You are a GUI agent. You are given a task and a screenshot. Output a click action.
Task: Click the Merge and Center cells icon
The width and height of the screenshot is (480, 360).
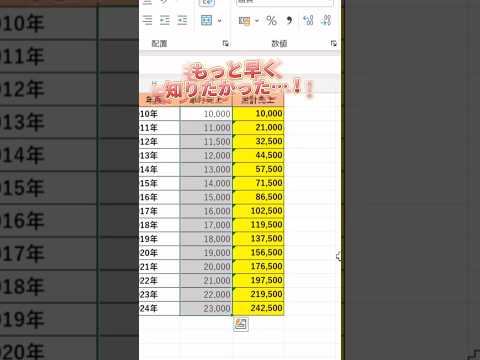(207, 21)
